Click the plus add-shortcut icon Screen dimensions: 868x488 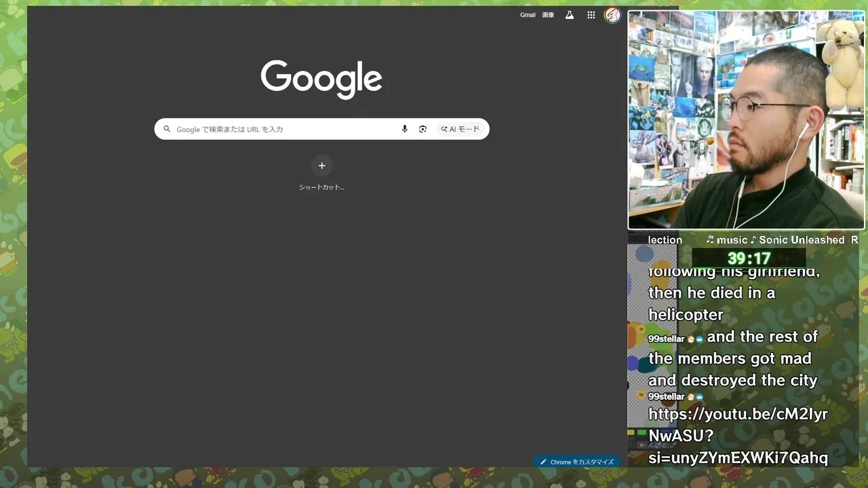pos(321,165)
